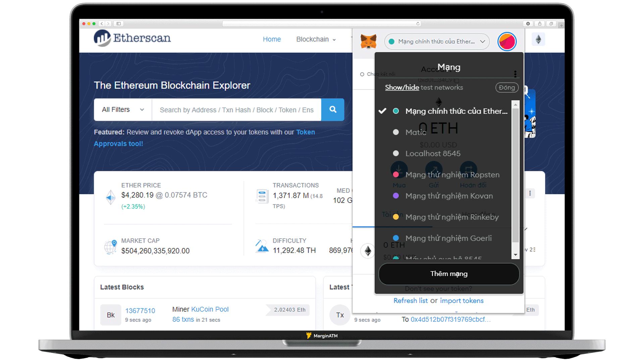
Task: Click the Thêm mạng button
Action: coord(449,274)
